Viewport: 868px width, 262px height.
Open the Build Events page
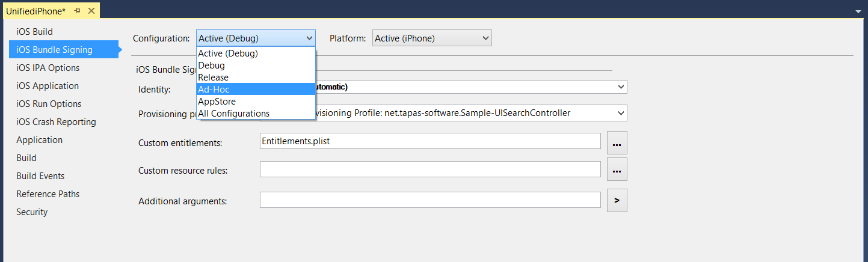point(40,175)
